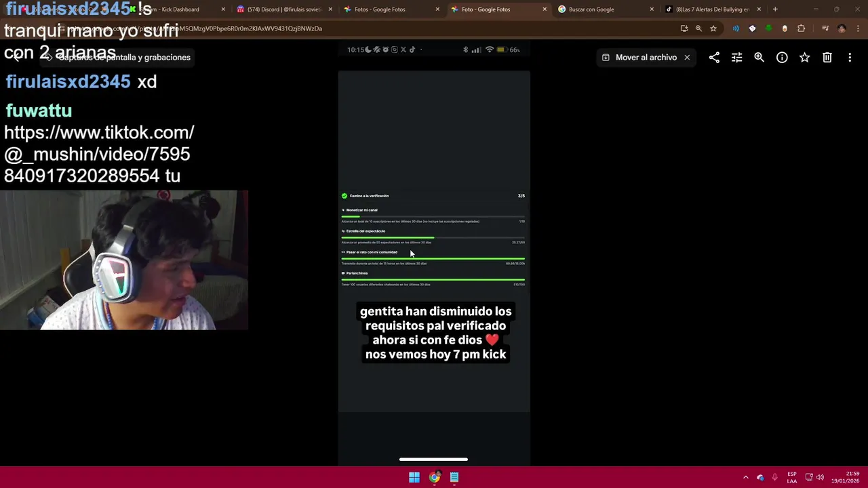The width and height of the screenshot is (868, 488).
Task: Click the phone home gesture bar
Action: (x=433, y=460)
